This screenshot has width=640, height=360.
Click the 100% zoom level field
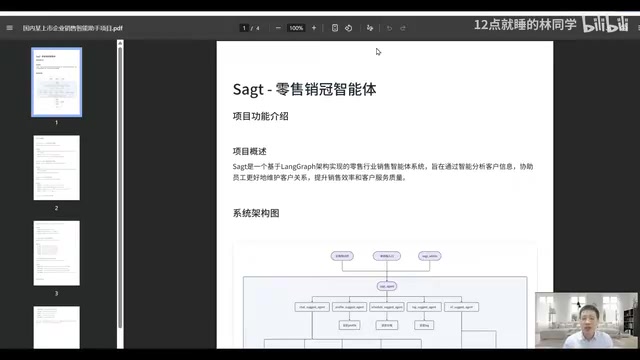coord(296,28)
